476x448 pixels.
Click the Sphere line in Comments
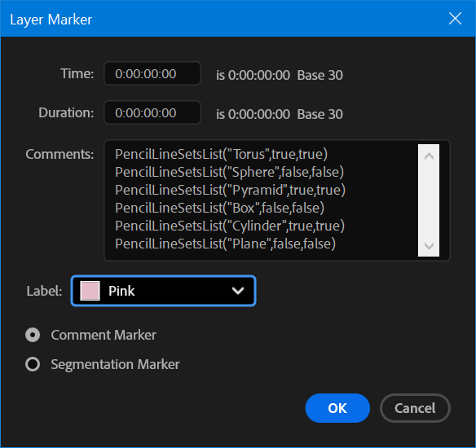click(229, 173)
